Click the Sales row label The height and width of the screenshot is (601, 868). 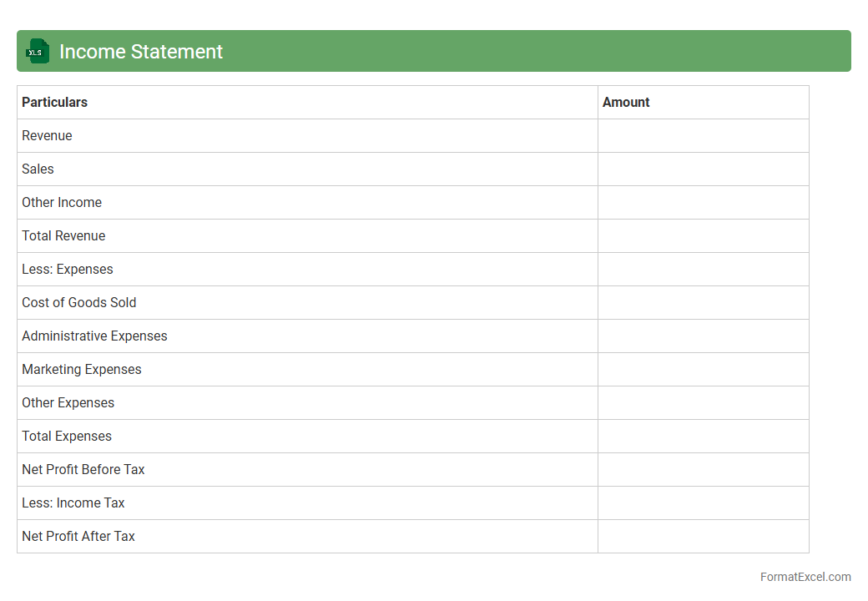point(38,169)
